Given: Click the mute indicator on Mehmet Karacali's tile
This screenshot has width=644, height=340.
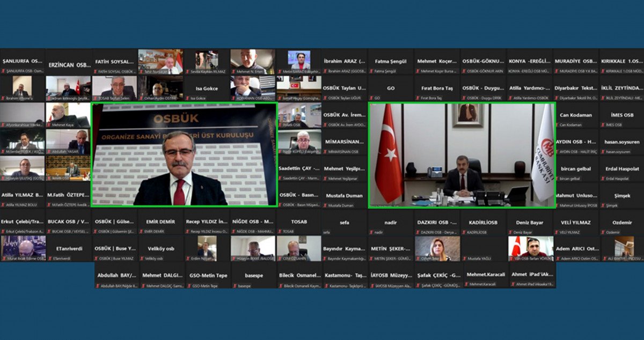Looking at the screenshot, I should coord(466,284).
